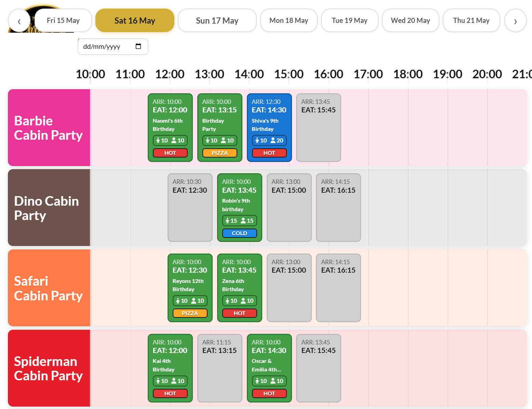Select the Dino Cabin Party row label
The width and height of the screenshot is (532, 409).
pyautogui.click(x=49, y=208)
